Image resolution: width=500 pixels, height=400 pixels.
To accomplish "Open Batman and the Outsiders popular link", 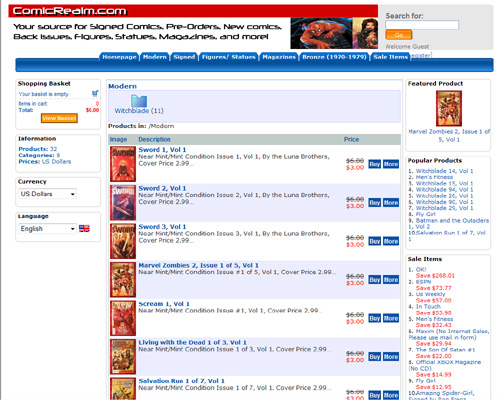I will pos(449,223).
